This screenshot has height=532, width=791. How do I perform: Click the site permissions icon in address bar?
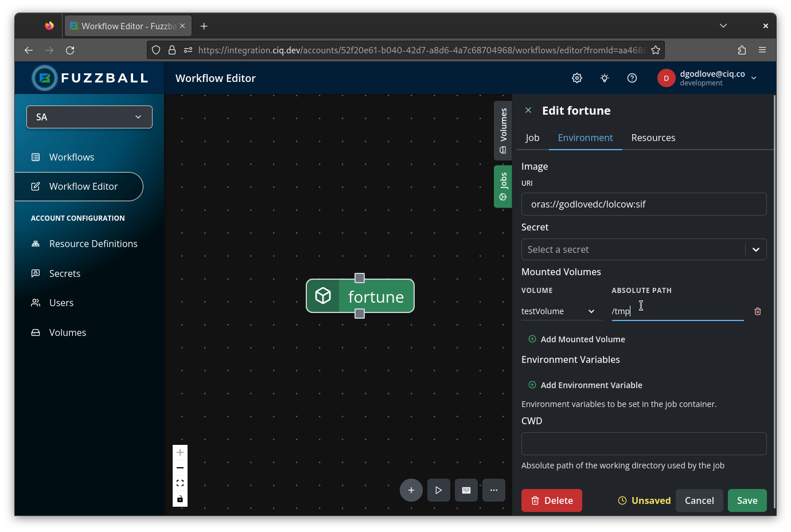[188, 50]
